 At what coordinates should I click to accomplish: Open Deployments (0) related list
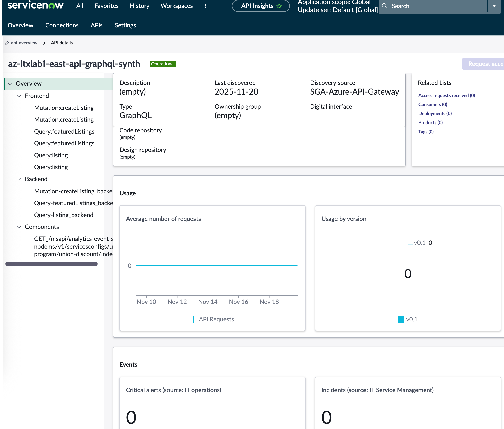point(435,114)
